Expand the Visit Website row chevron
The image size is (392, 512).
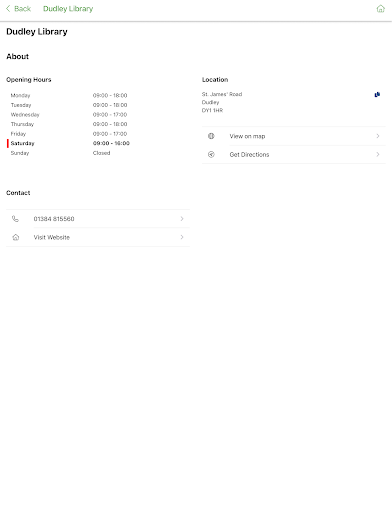point(182,237)
